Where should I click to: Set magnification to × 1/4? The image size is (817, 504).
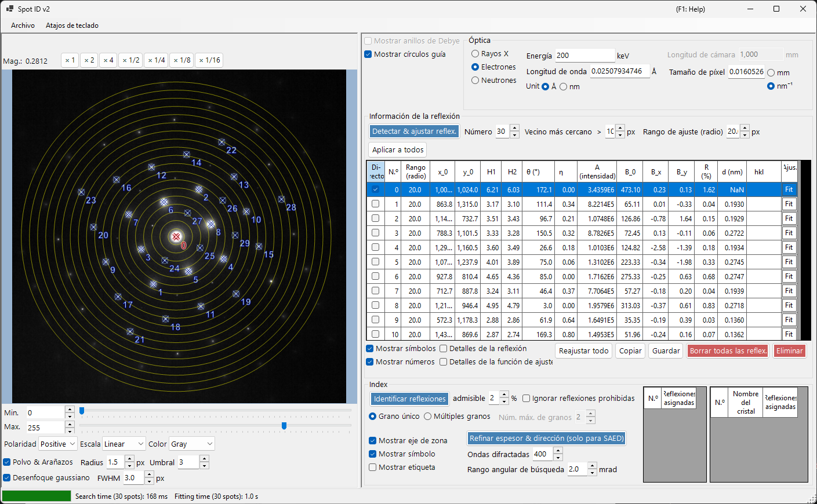(x=157, y=60)
